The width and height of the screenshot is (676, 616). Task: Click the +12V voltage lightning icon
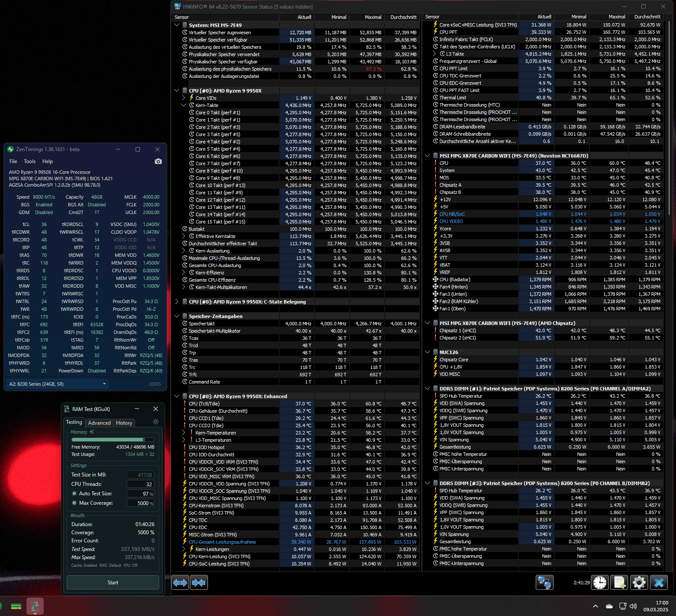coord(436,199)
